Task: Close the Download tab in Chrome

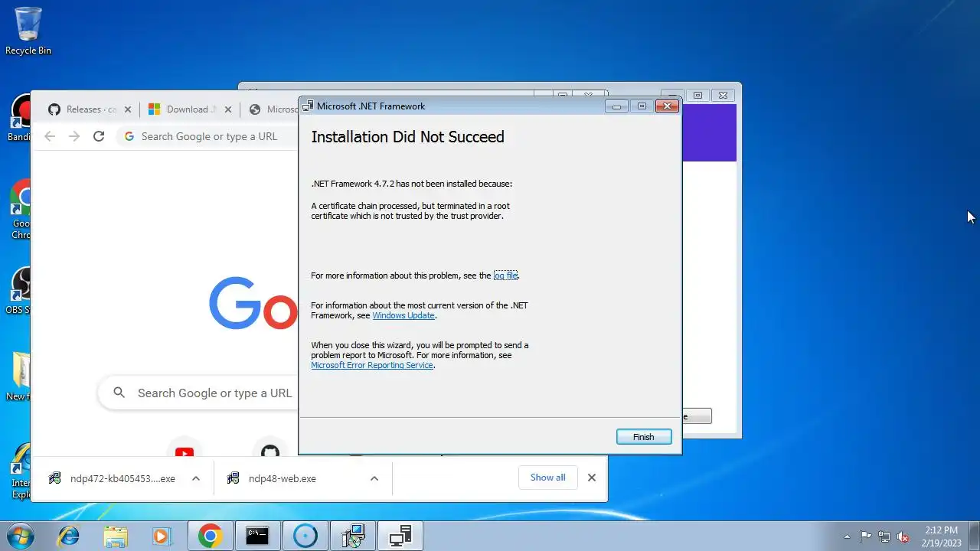Action: [x=228, y=109]
